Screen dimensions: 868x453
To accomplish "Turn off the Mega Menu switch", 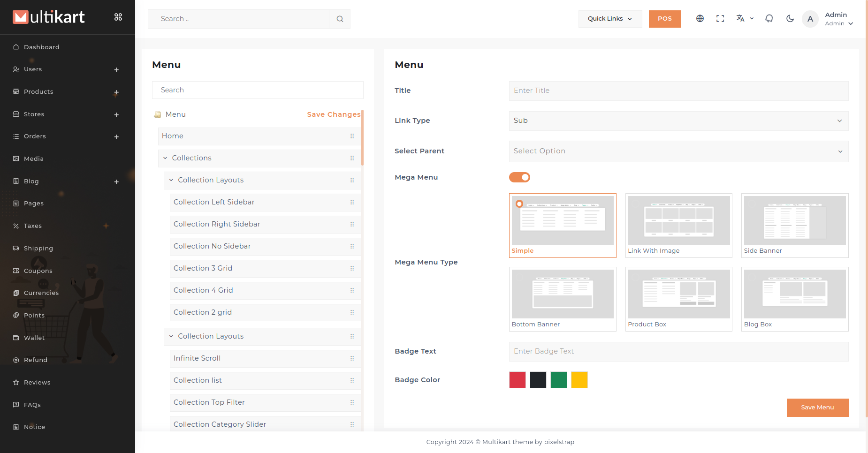I will point(519,177).
